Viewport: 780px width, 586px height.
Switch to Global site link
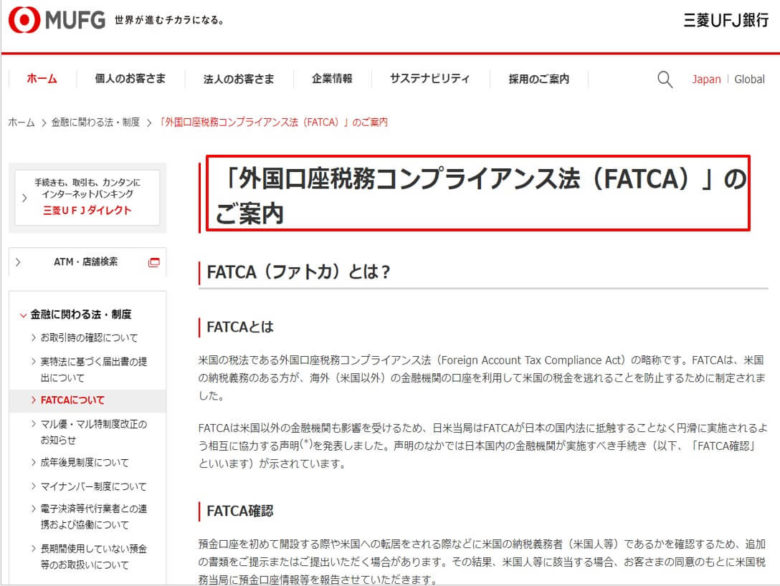(749, 79)
